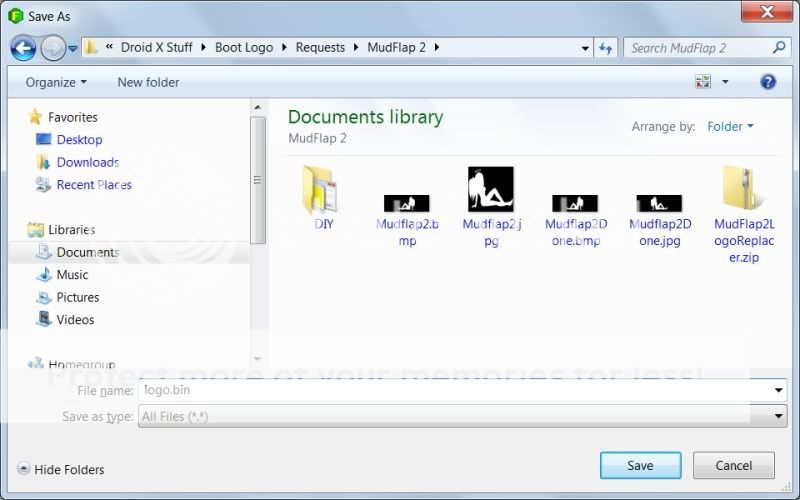This screenshot has height=500, width=800.
Task: Select the Music library
Action: tap(72, 274)
